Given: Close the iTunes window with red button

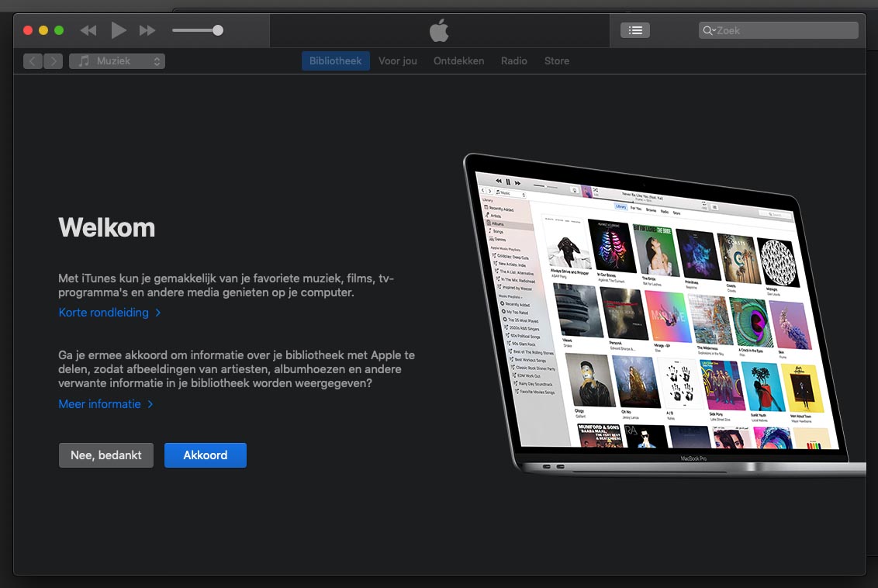Looking at the screenshot, I should [x=28, y=30].
